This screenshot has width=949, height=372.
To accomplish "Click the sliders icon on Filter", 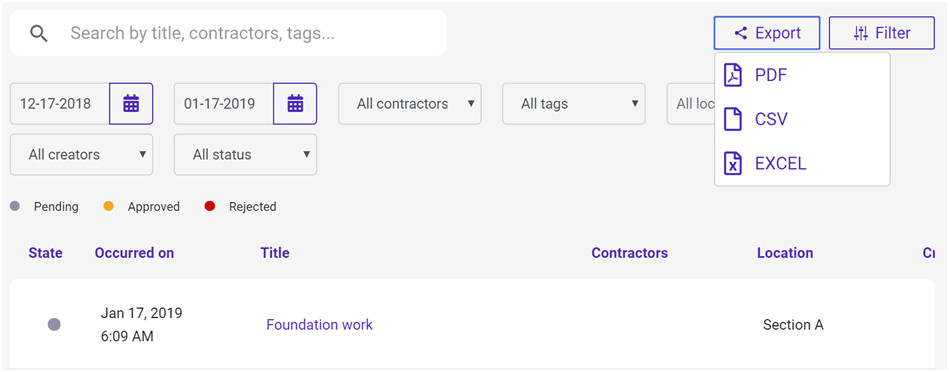I will tap(861, 33).
